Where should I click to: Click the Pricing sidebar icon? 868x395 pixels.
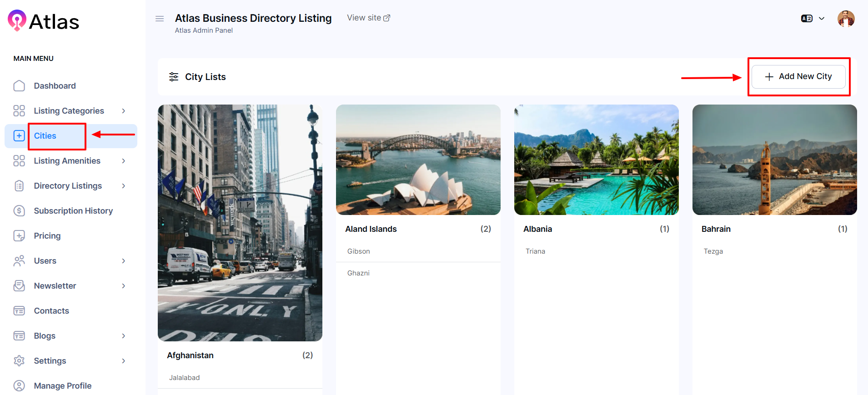click(19, 236)
